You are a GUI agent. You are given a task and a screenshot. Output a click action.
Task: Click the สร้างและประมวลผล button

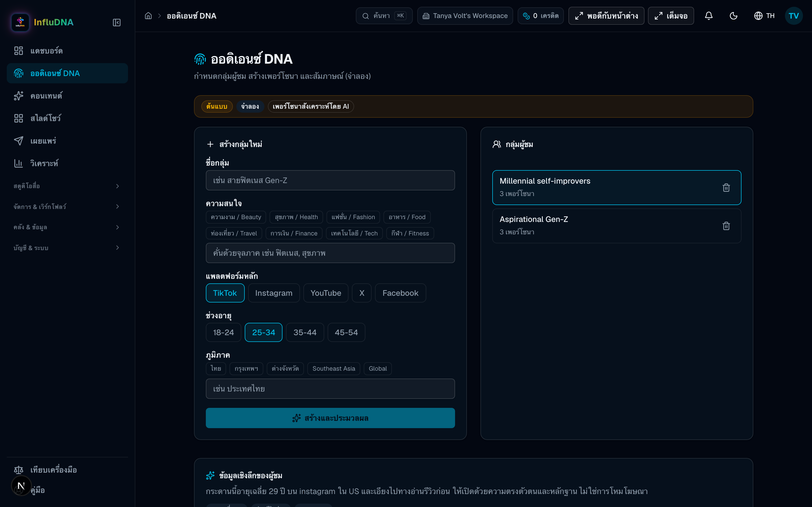point(330,418)
